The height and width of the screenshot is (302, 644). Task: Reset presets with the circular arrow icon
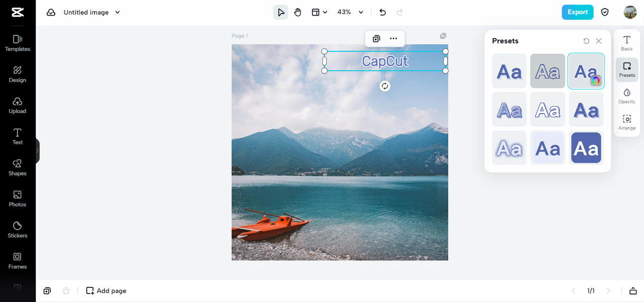(x=586, y=41)
